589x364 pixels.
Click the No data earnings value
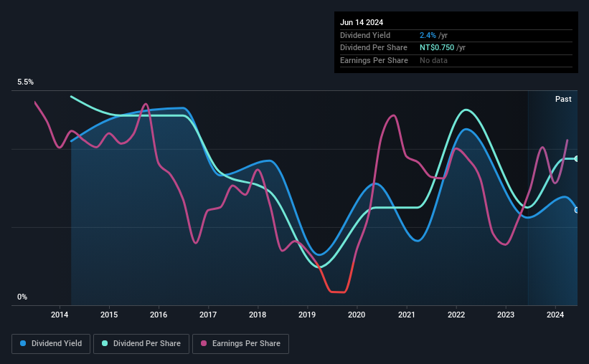[x=433, y=60]
